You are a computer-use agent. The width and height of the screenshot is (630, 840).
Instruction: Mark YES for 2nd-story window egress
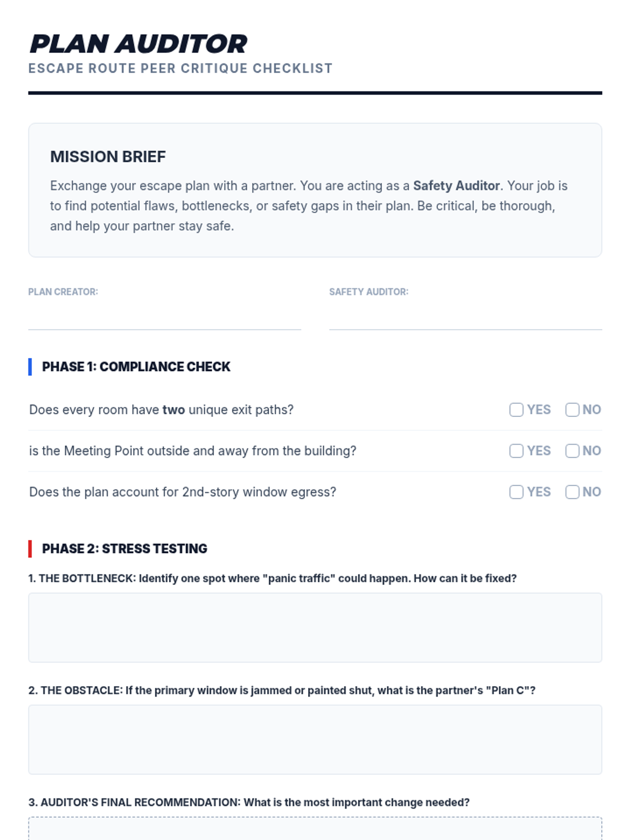[x=516, y=492]
